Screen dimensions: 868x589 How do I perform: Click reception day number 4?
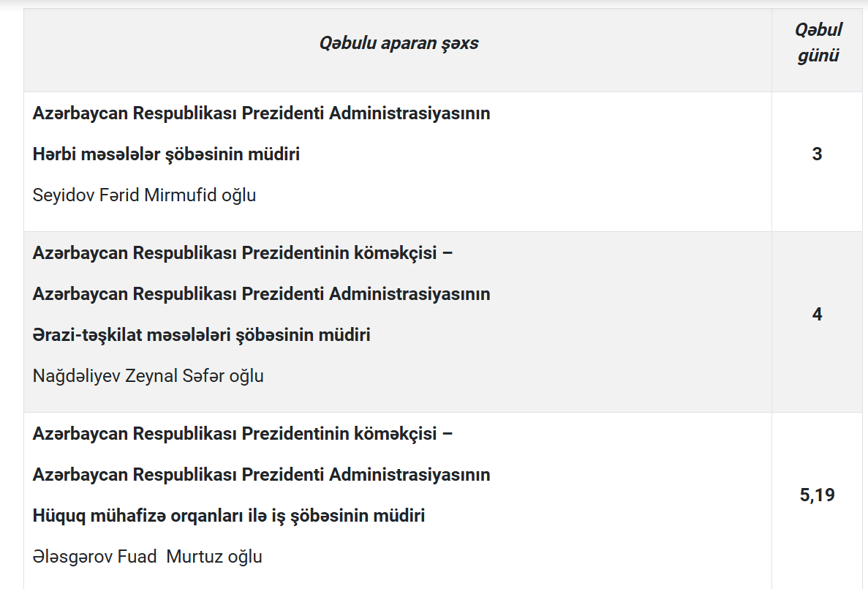coord(817,314)
